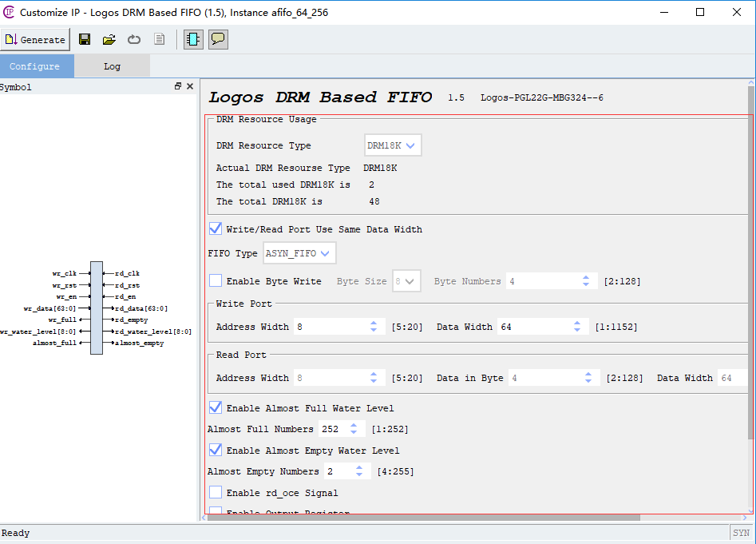Close the Symbol panel
This screenshot has width=756, height=544.
[190, 85]
